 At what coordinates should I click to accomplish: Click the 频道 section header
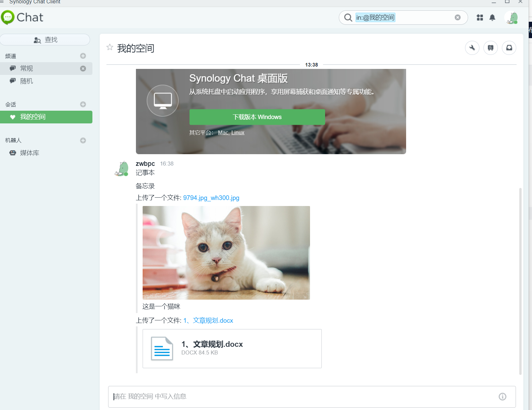point(11,56)
